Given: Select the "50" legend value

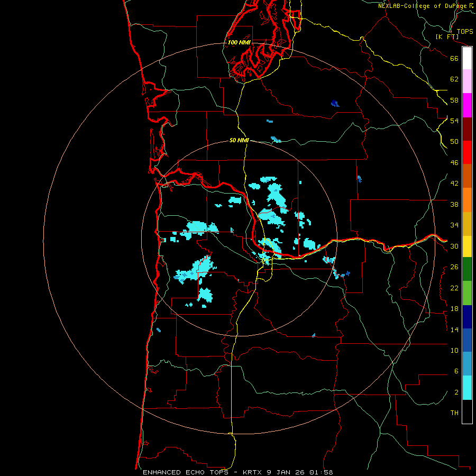Looking at the screenshot, I should pos(454,142).
